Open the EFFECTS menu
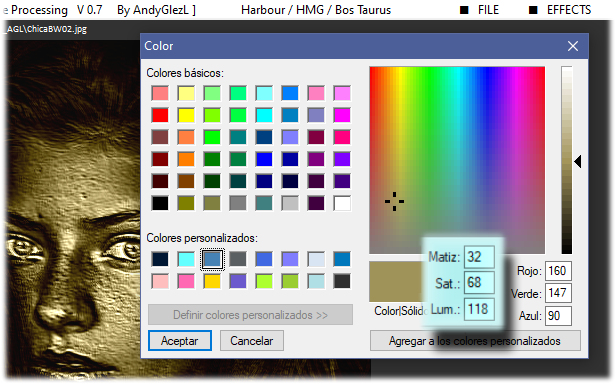 pos(560,10)
